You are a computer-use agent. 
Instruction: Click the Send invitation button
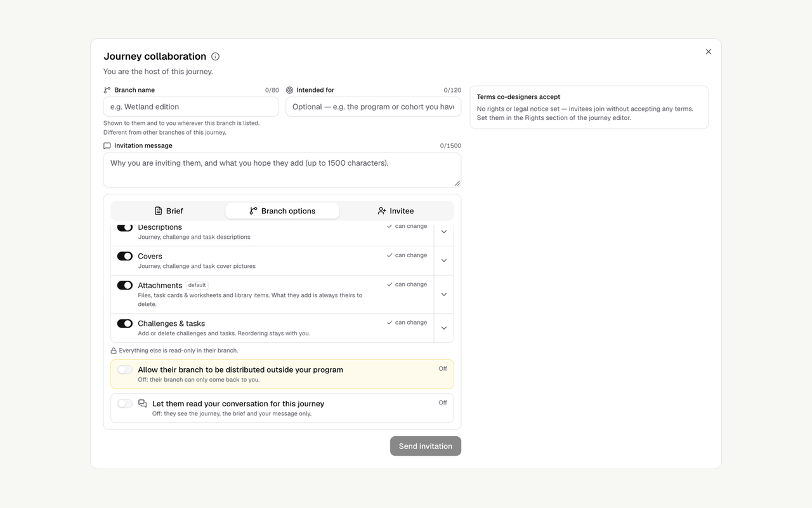pos(426,446)
